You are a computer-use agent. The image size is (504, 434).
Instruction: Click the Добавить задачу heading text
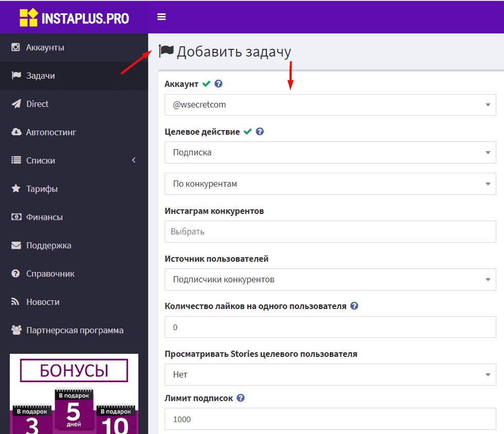pyautogui.click(x=234, y=51)
